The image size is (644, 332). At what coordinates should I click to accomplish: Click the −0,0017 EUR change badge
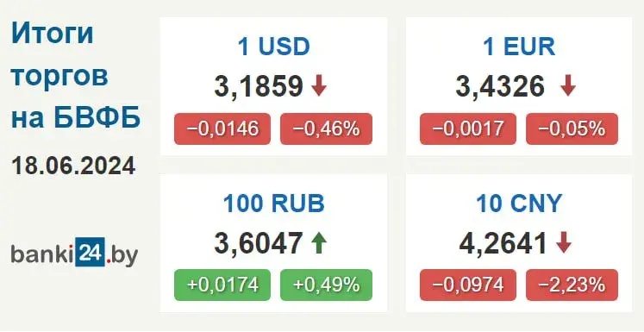point(468,129)
